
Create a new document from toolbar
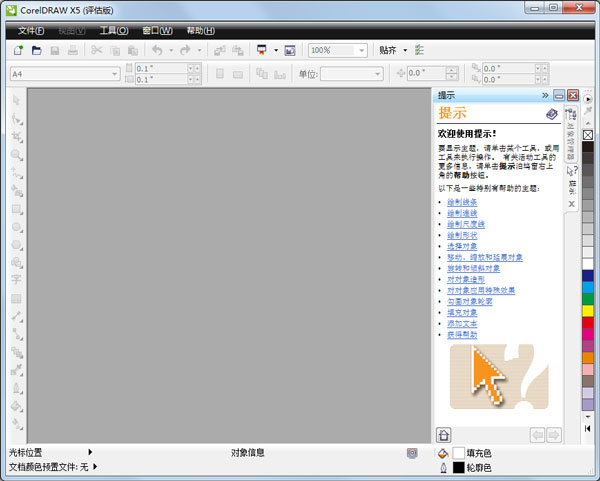18,50
